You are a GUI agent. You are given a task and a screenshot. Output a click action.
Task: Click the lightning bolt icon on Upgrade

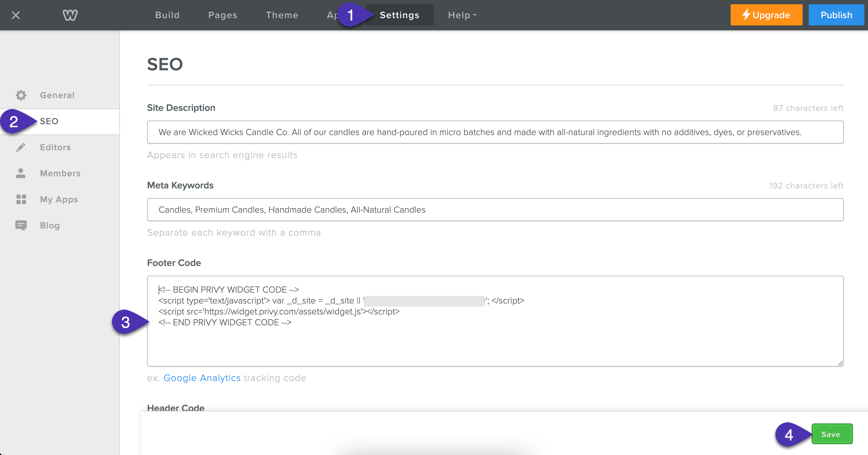[x=746, y=15]
